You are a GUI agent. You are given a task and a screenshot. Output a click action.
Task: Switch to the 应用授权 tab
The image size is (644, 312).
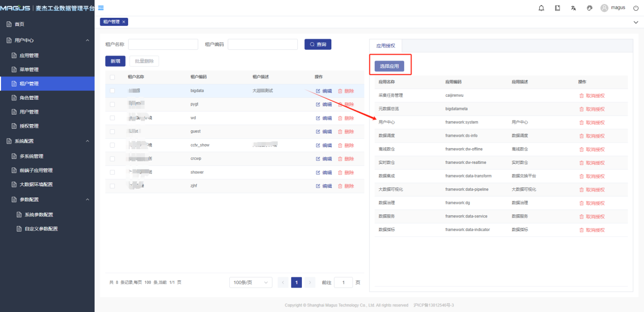point(385,45)
